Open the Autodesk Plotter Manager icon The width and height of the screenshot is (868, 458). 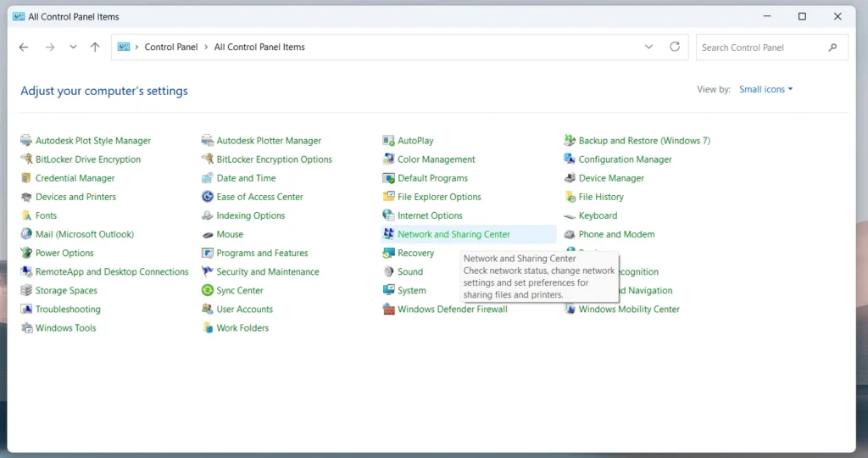[208, 141]
